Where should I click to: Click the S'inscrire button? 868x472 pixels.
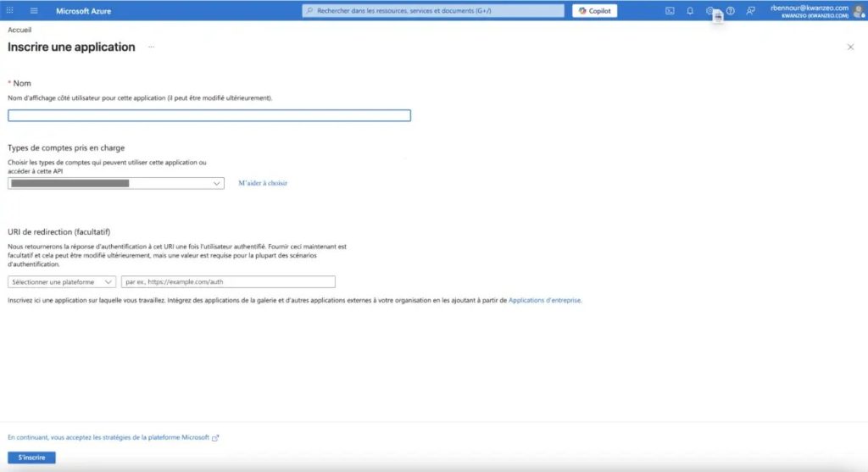[x=31, y=458]
